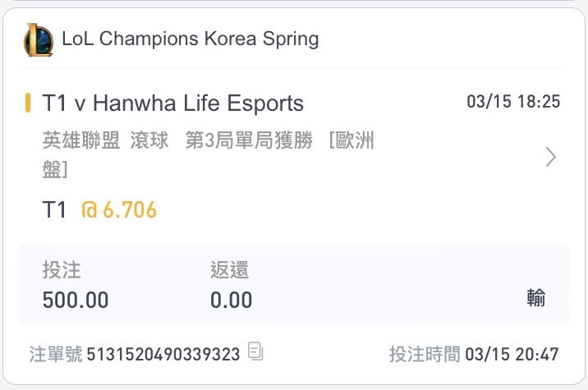Click the gray stake summary panel
The width and height of the screenshot is (588, 390).
point(294,285)
